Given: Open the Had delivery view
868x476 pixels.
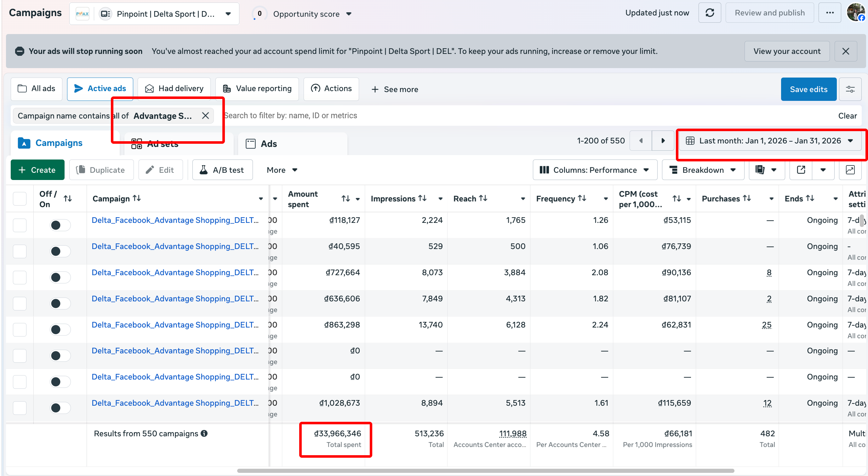Looking at the screenshot, I should tap(174, 89).
